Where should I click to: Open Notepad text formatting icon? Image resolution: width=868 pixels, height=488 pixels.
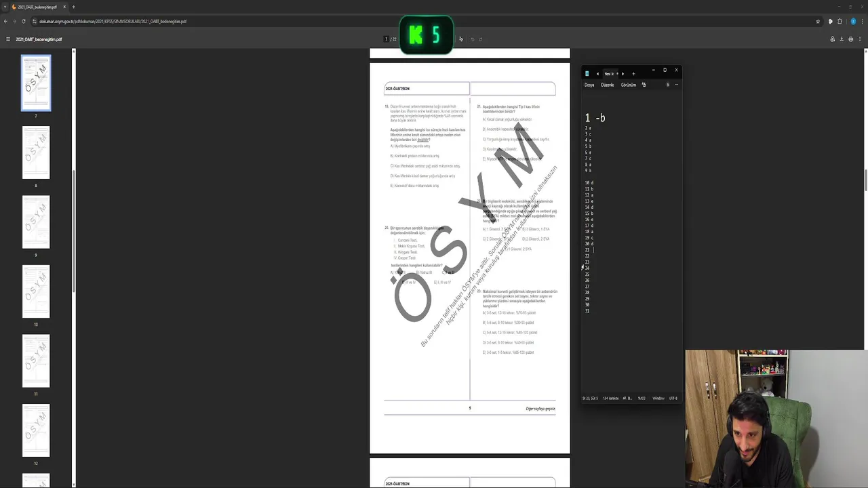(x=644, y=85)
